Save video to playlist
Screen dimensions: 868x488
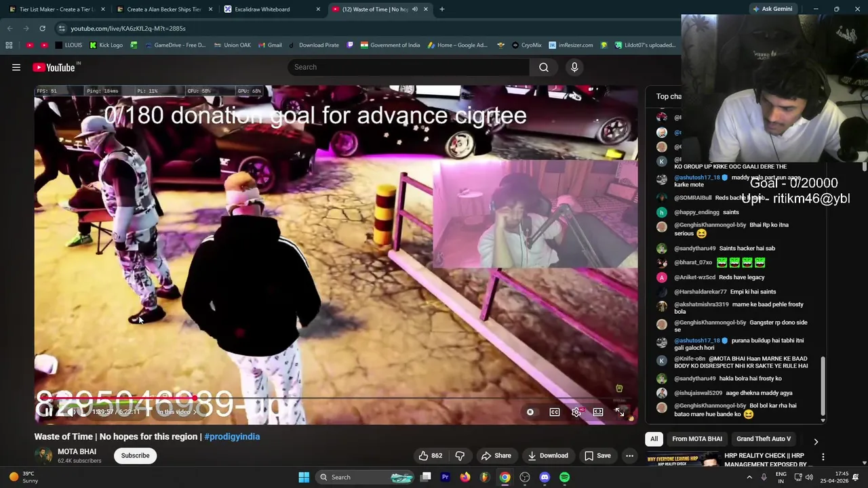(597, 455)
